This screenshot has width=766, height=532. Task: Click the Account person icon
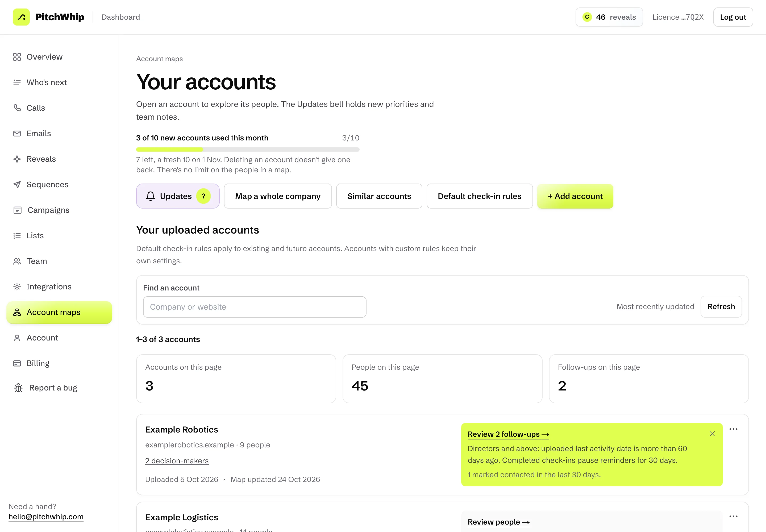[x=17, y=338]
